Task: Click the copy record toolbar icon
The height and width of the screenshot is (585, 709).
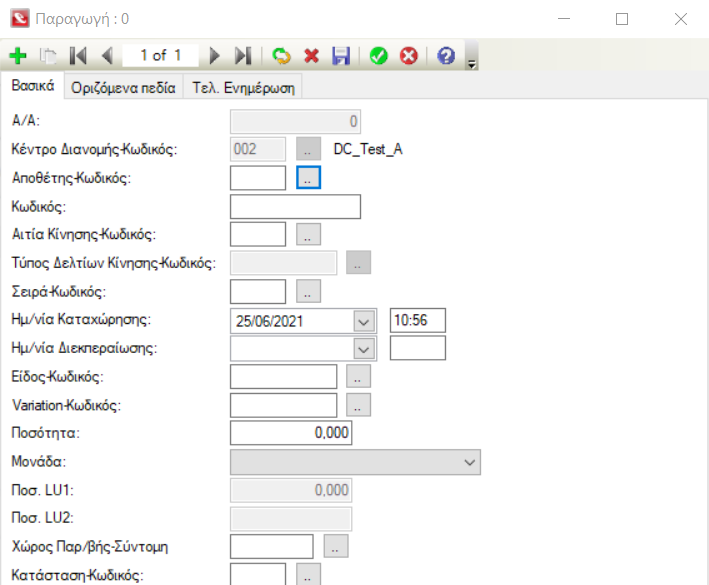Action: tap(48, 56)
